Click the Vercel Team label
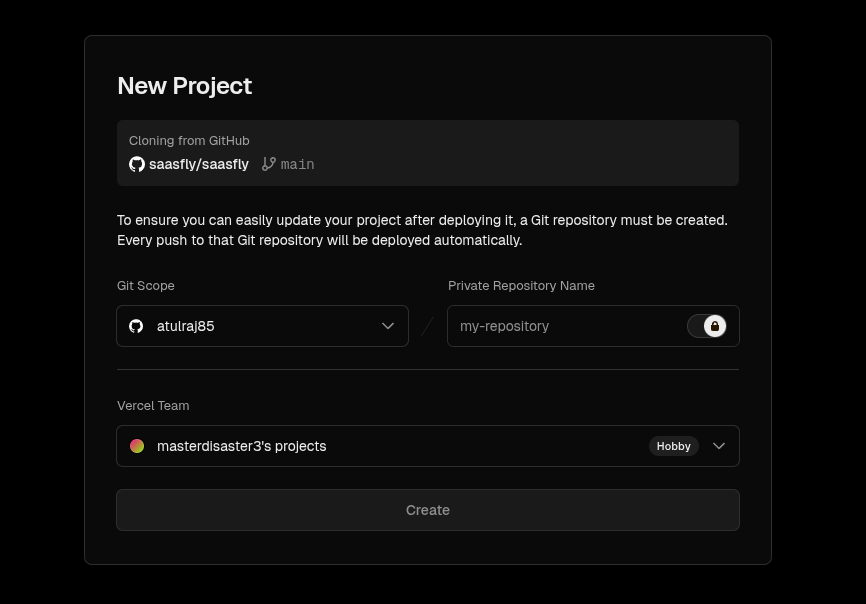Screen dimensions: 866x604 pyautogui.click(x=153, y=405)
